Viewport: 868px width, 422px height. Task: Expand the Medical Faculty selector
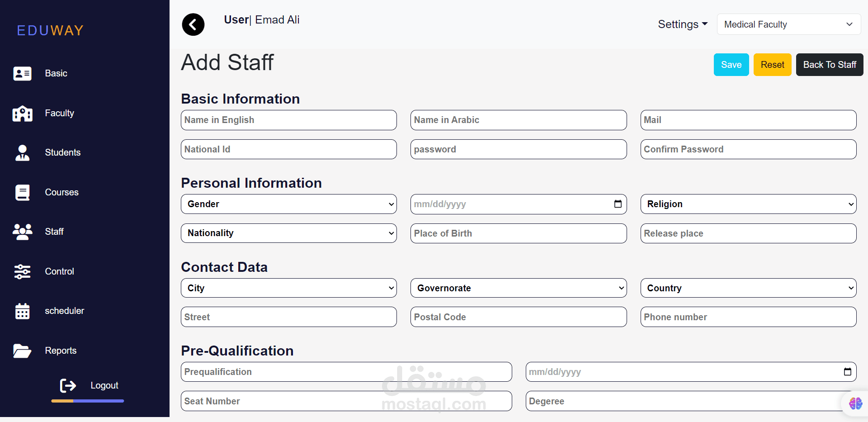point(788,24)
